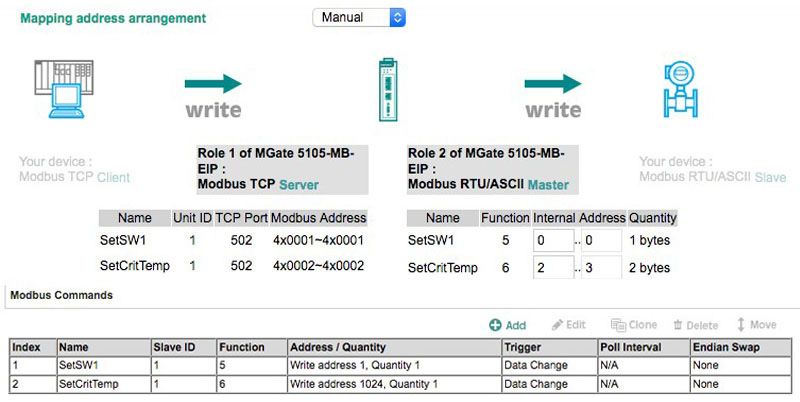The image size is (800, 402).
Task: Click the Data Change trigger for SetSW1
Action: (x=536, y=365)
